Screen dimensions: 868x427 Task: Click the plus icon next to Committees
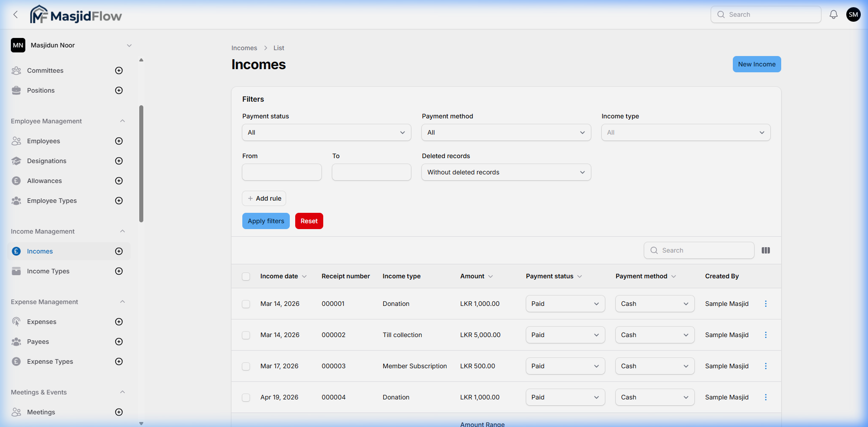point(119,70)
